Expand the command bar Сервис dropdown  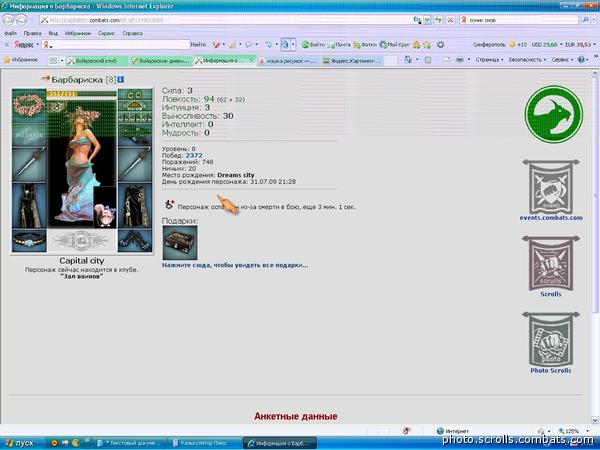(x=562, y=60)
